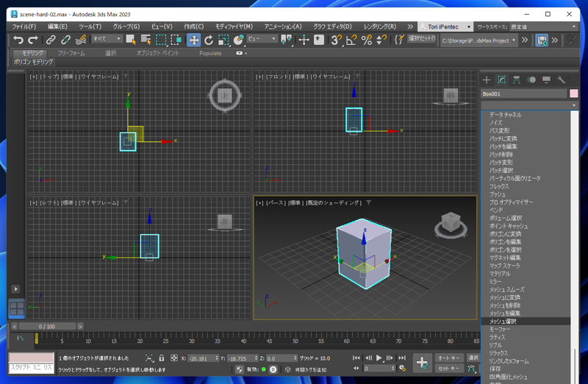Open the レンダリング(R) menu
The width and height of the screenshot is (588, 384).
tap(380, 26)
